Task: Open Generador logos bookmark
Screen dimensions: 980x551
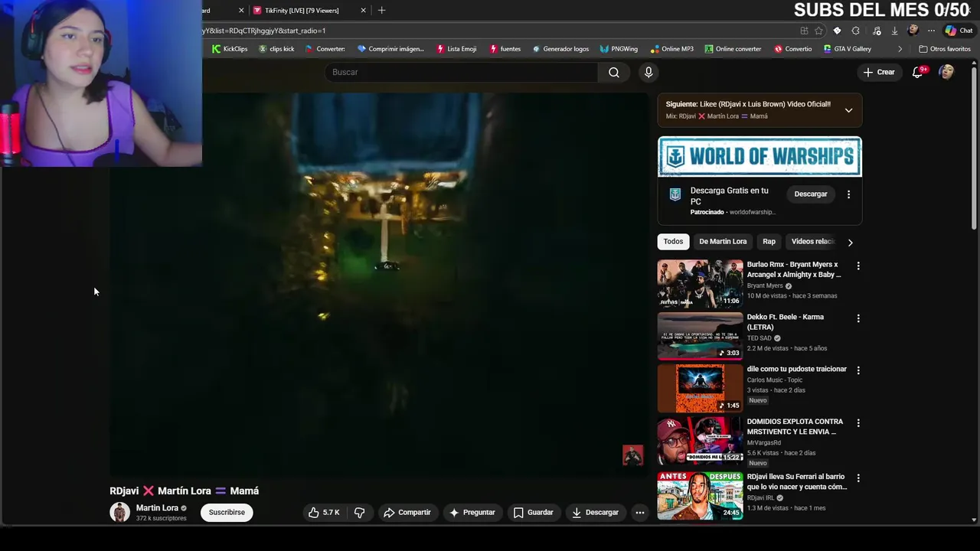Action: point(560,49)
